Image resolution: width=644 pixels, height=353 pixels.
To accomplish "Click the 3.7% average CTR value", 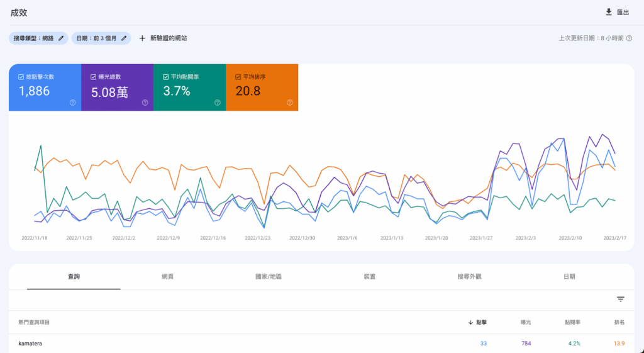I will (x=177, y=91).
